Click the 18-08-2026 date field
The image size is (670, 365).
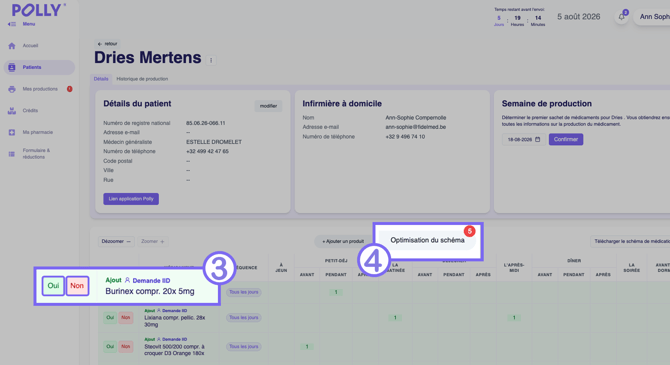(x=524, y=139)
